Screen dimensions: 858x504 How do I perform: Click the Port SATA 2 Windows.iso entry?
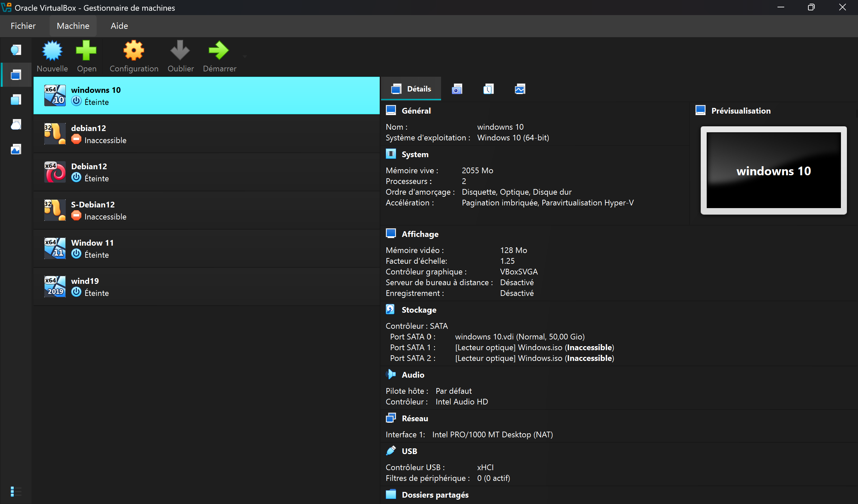(x=535, y=358)
